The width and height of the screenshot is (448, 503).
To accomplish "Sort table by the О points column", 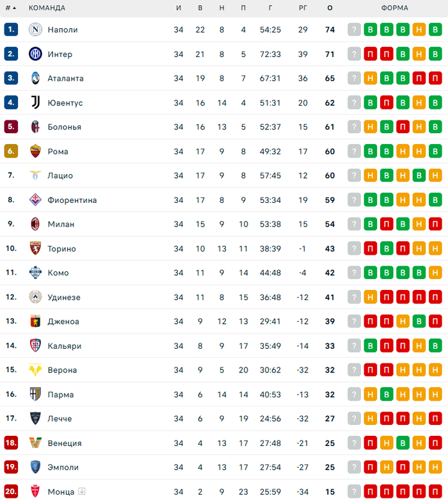I will (330, 8).
